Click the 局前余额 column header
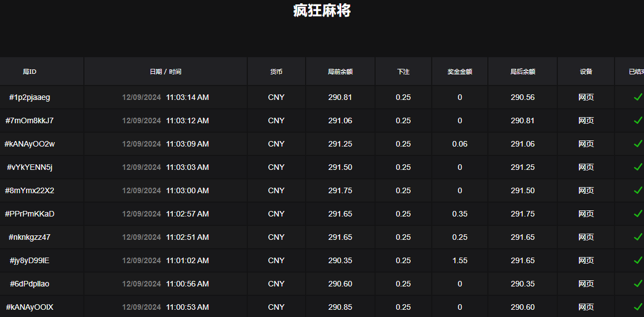 [x=340, y=72]
